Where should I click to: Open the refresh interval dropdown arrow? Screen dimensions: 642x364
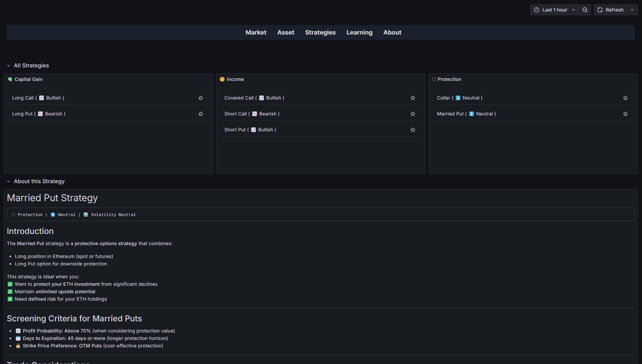[x=632, y=10]
